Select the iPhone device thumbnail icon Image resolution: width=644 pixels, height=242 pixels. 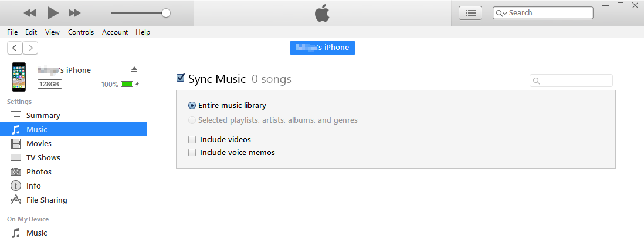pyautogui.click(x=19, y=76)
